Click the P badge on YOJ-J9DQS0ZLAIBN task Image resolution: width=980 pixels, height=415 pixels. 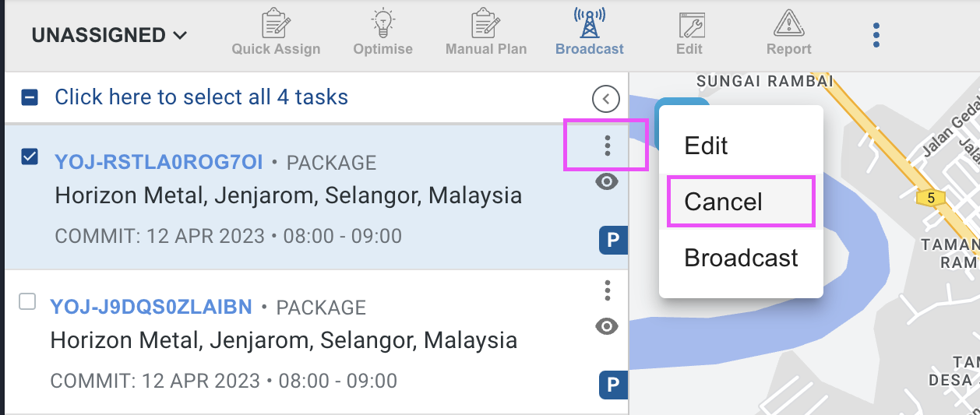613,385
